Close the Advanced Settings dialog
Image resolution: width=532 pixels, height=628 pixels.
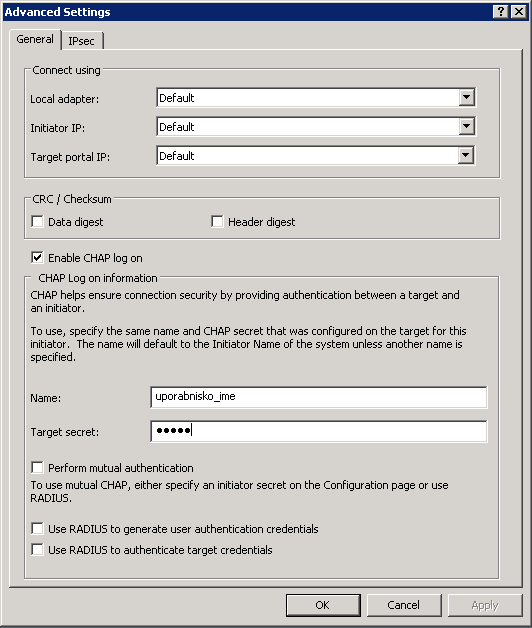pyautogui.click(x=519, y=12)
